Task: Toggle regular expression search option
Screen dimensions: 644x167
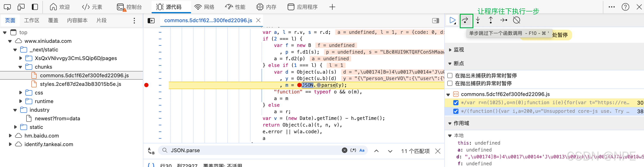Action: click(353, 150)
